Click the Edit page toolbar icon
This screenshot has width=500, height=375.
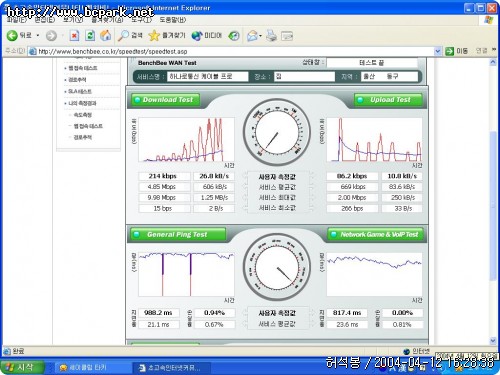(x=287, y=36)
